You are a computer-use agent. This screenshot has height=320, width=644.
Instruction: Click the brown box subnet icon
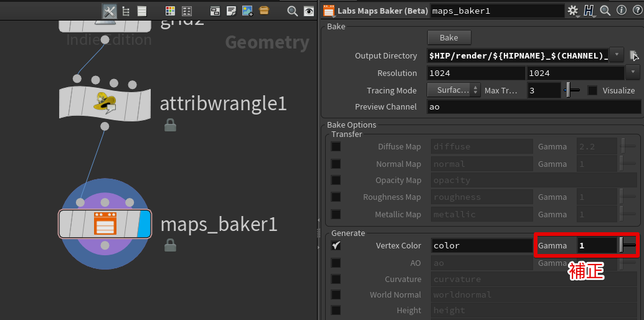264,10
